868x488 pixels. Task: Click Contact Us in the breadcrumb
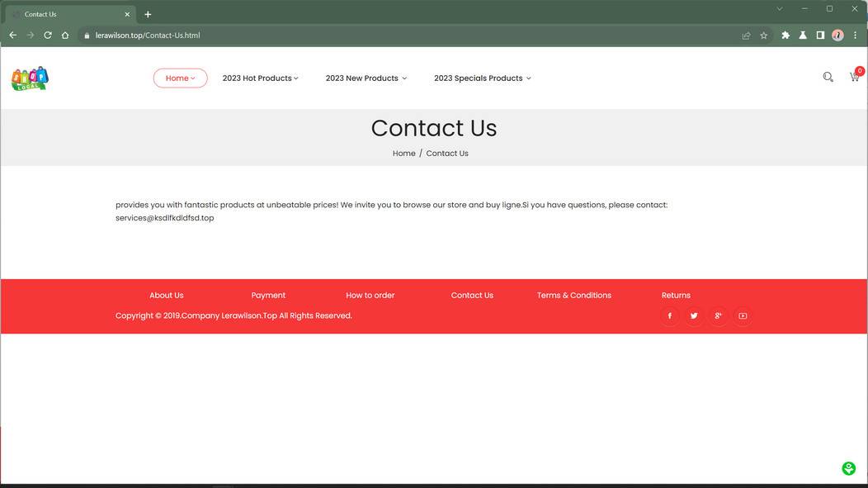(x=446, y=154)
